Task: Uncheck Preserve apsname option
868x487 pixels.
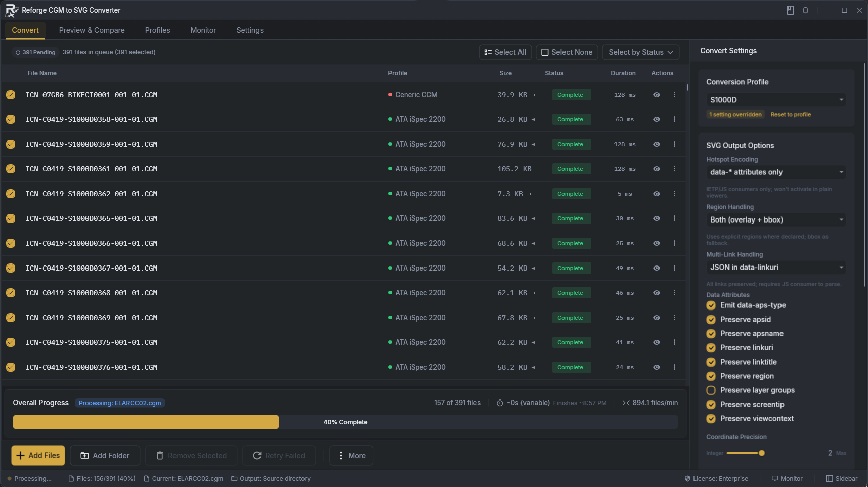Action: pos(711,334)
